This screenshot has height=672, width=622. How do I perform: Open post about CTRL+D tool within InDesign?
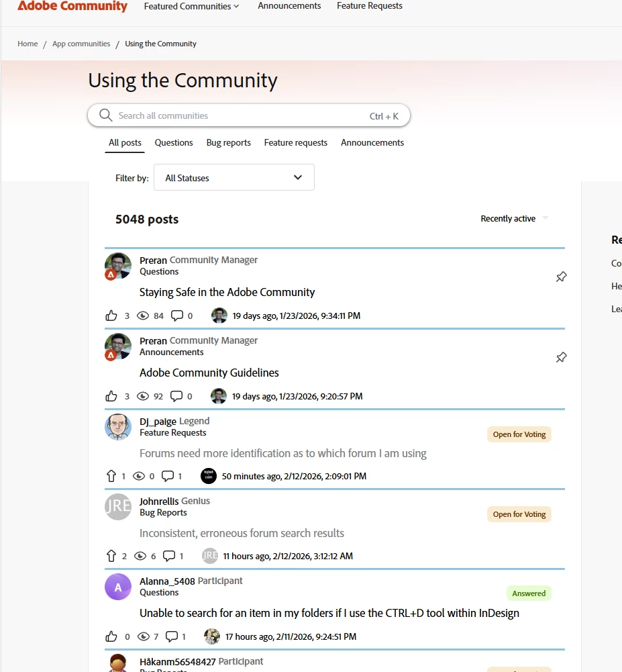[329, 614]
